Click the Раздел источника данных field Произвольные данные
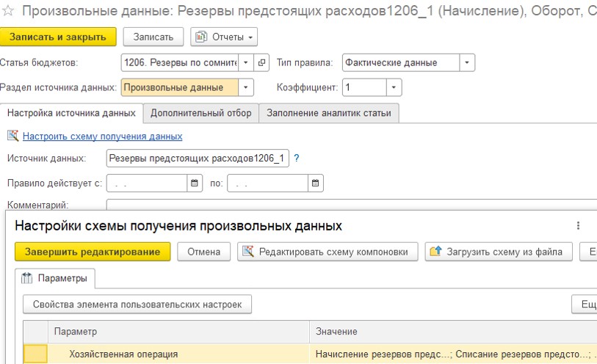597x364 pixels. [x=180, y=87]
